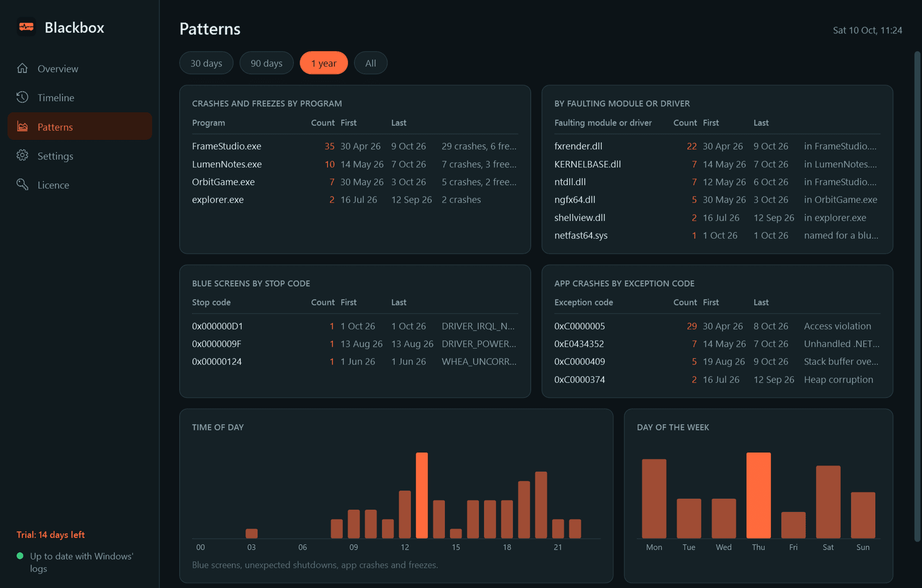Switch to 90 days range

coord(266,63)
